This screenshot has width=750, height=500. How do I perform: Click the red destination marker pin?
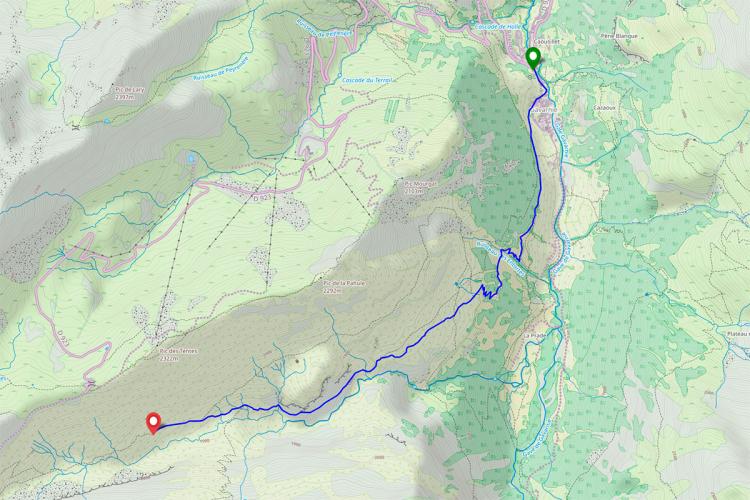pos(153,423)
